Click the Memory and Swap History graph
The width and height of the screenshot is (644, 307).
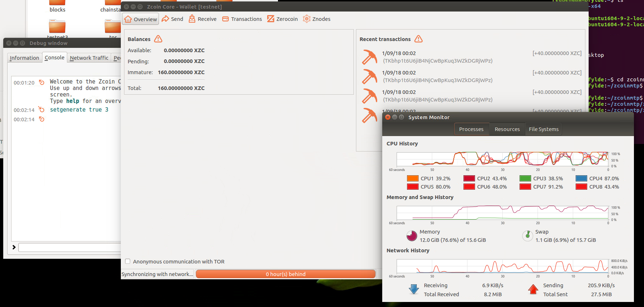pyautogui.click(x=503, y=213)
